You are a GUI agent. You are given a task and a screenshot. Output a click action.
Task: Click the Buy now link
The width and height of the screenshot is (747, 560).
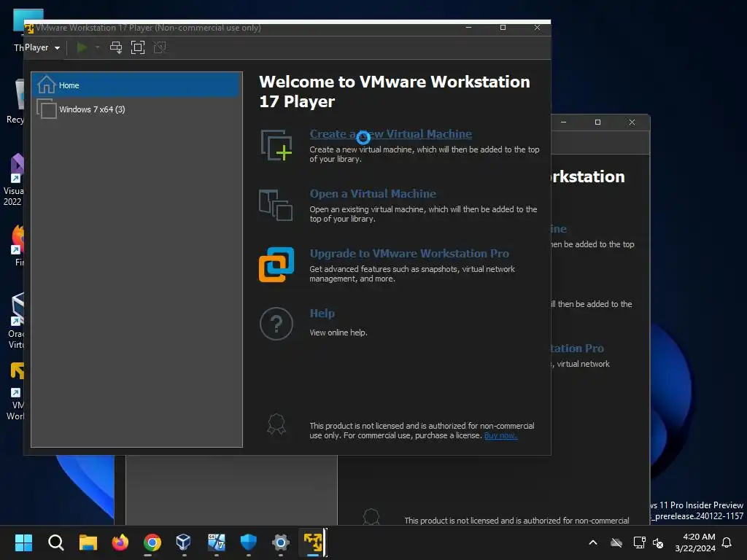(x=500, y=436)
